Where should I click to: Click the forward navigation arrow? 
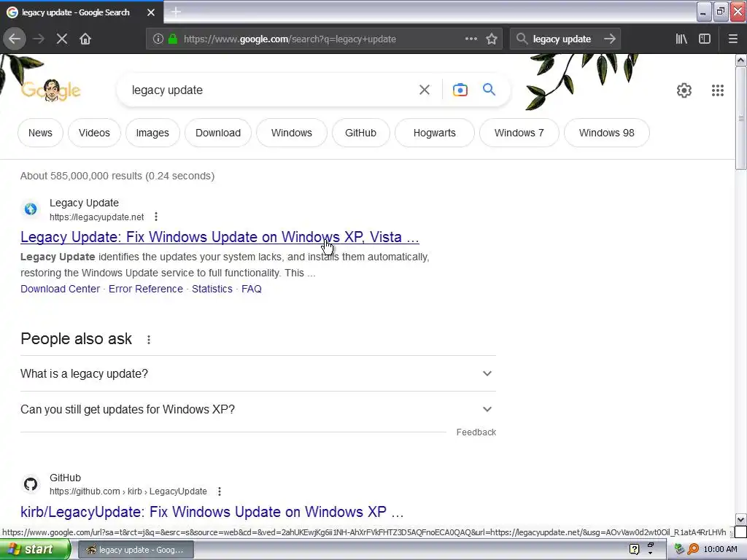(x=39, y=39)
